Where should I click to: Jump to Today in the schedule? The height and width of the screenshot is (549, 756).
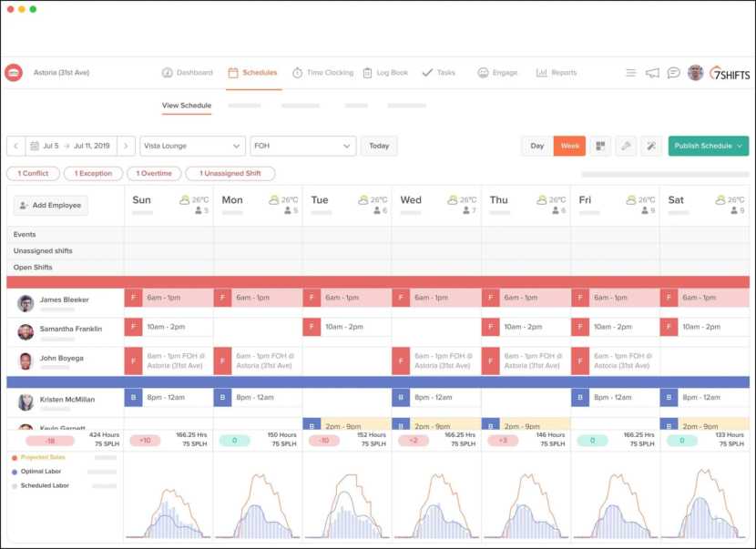pyautogui.click(x=379, y=146)
